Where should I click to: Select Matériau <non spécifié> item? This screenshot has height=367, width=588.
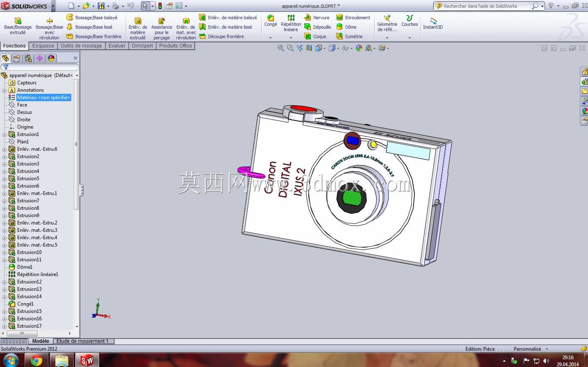[x=43, y=97]
